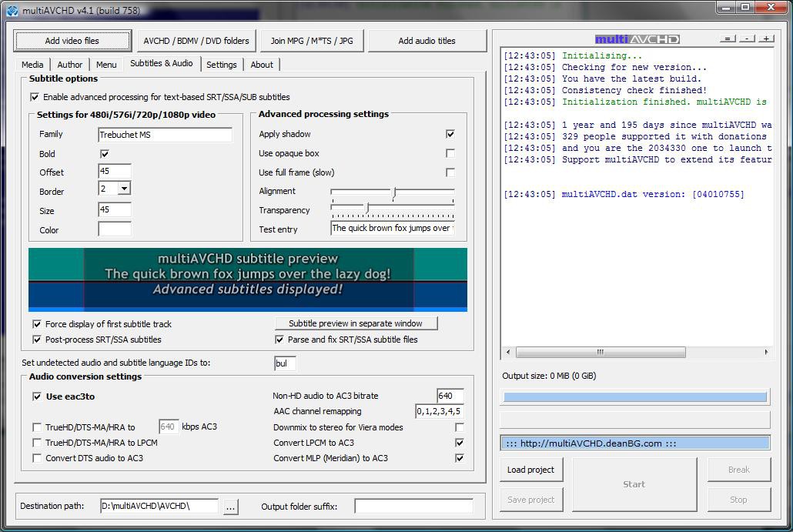Click Load project button
The height and width of the screenshot is (532, 793).
point(530,470)
